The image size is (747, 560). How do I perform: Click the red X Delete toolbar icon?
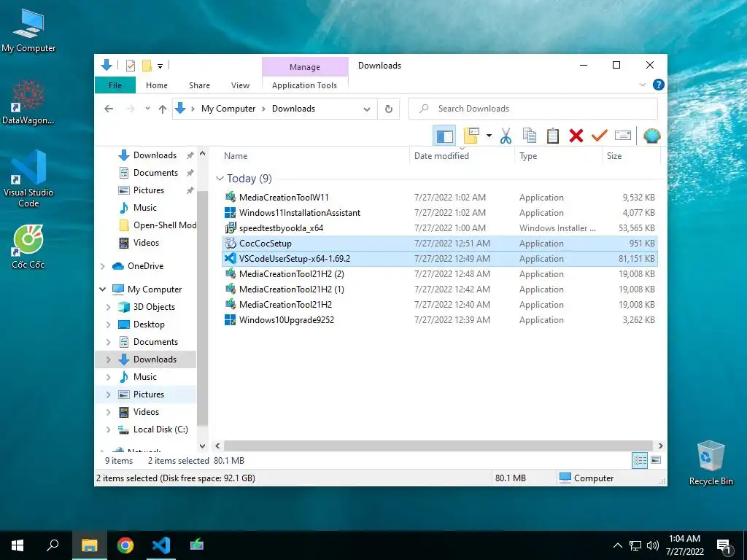576,136
